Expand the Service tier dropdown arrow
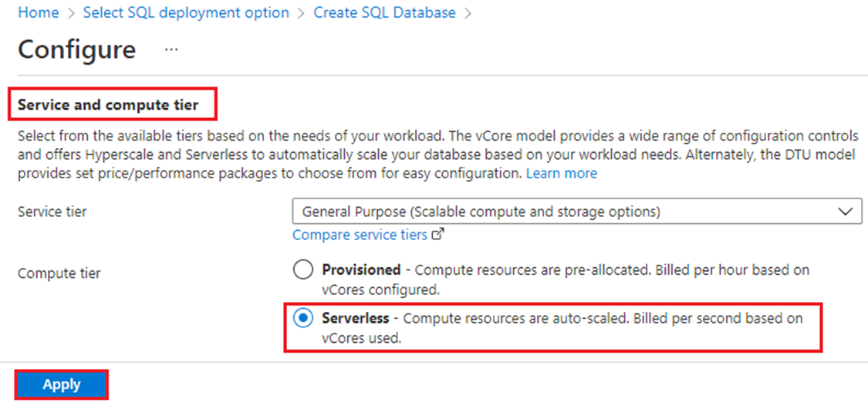 pyautogui.click(x=845, y=212)
